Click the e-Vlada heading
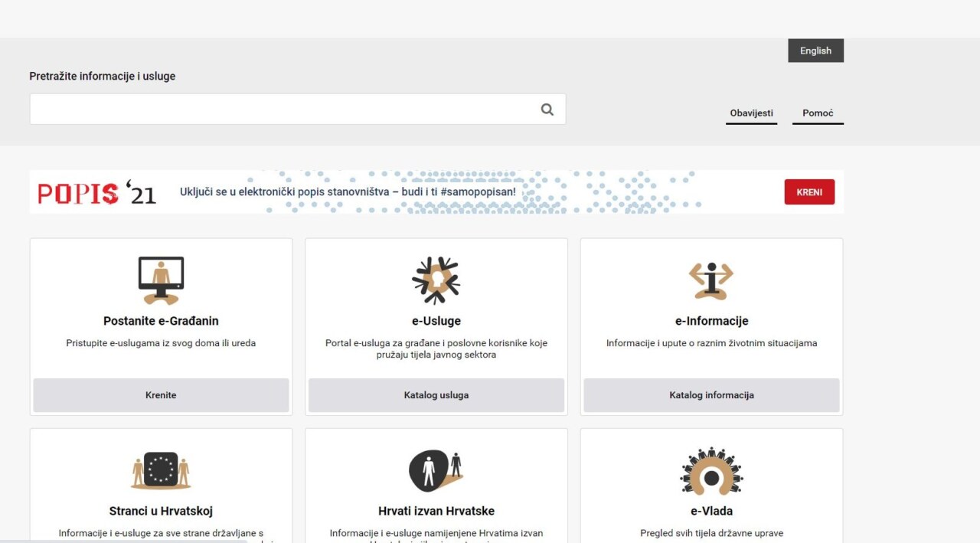The height and width of the screenshot is (543, 980). pyautogui.click(x=711, y=511)
